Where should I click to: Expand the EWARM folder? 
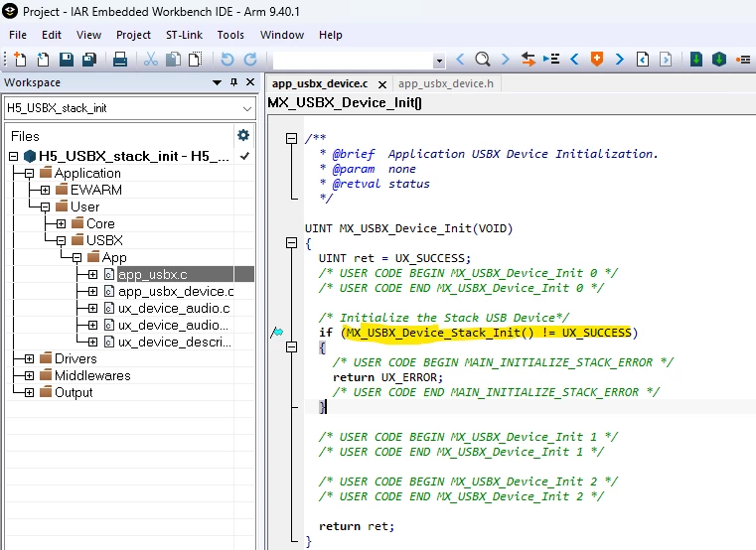45,190
